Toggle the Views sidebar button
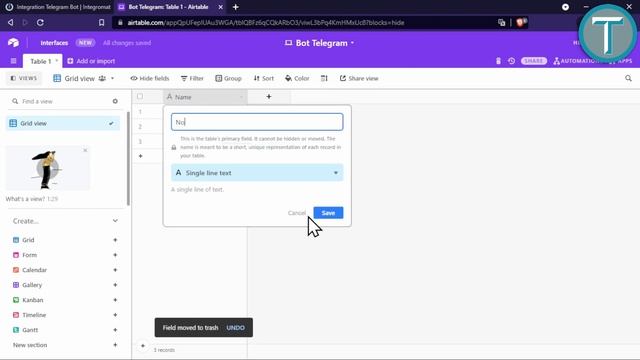 [x=24, y=78]
